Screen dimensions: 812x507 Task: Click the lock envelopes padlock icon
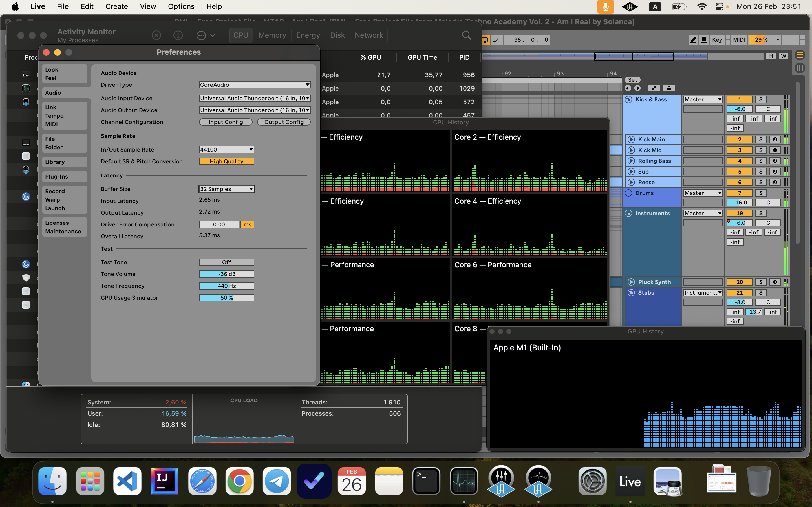click(669, 88)
